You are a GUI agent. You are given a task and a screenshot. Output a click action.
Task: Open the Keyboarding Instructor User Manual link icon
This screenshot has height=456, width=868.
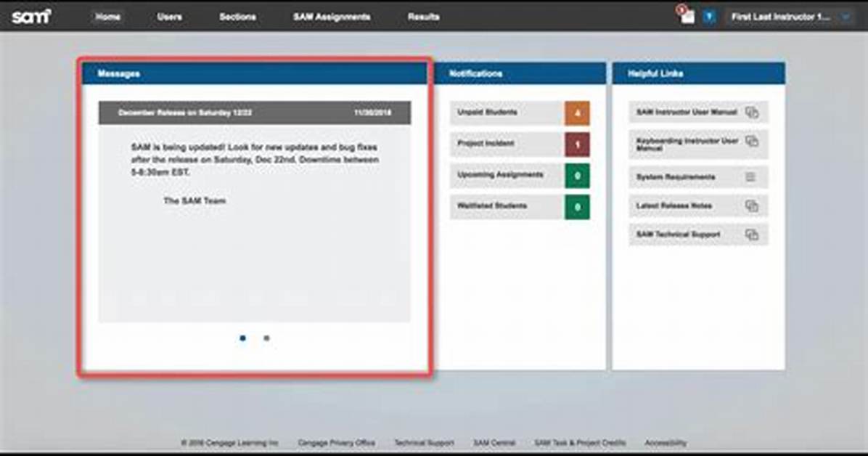tap(751, 142)
